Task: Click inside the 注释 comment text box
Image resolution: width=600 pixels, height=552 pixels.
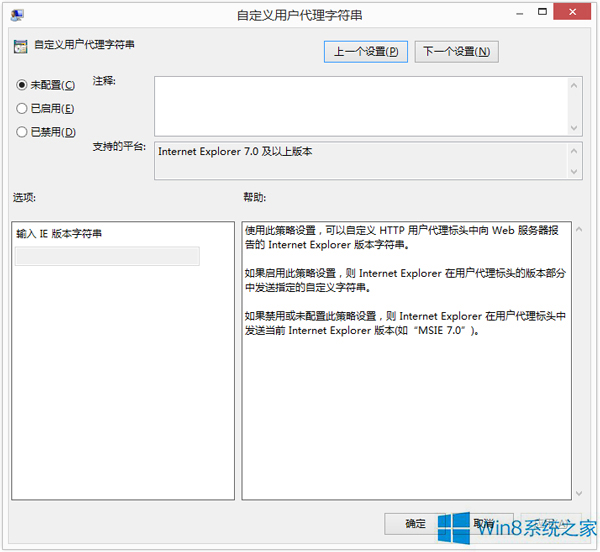Action: click(x=361, y=106)
